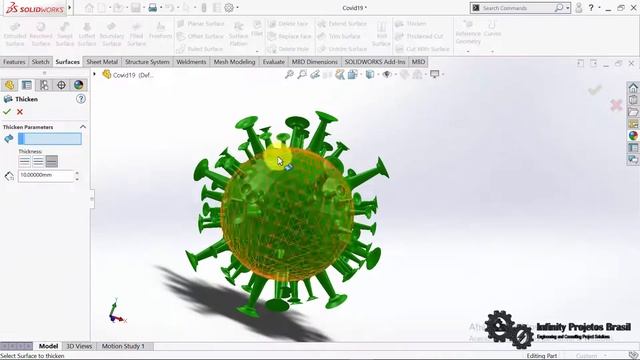Click the Thickened Cut tool
The height and width of the screenshot is (360, 640).
pyautogui.click(x=419, y=36)
